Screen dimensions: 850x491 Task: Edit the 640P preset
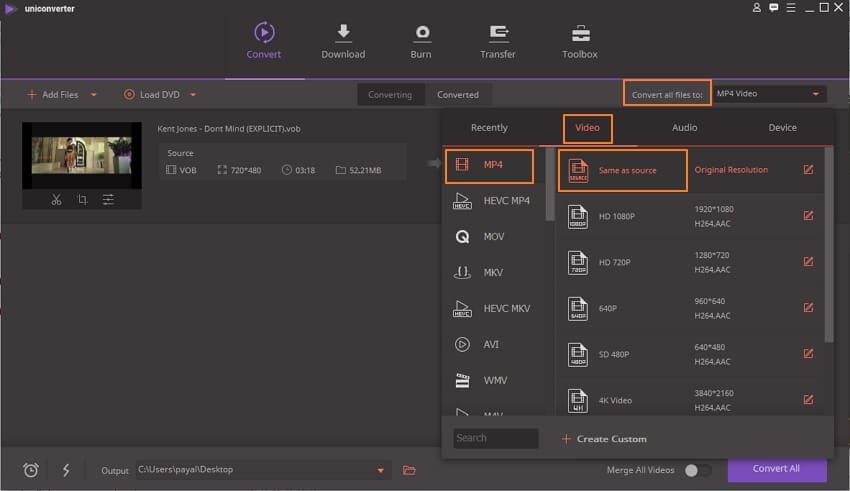(808, 308)
